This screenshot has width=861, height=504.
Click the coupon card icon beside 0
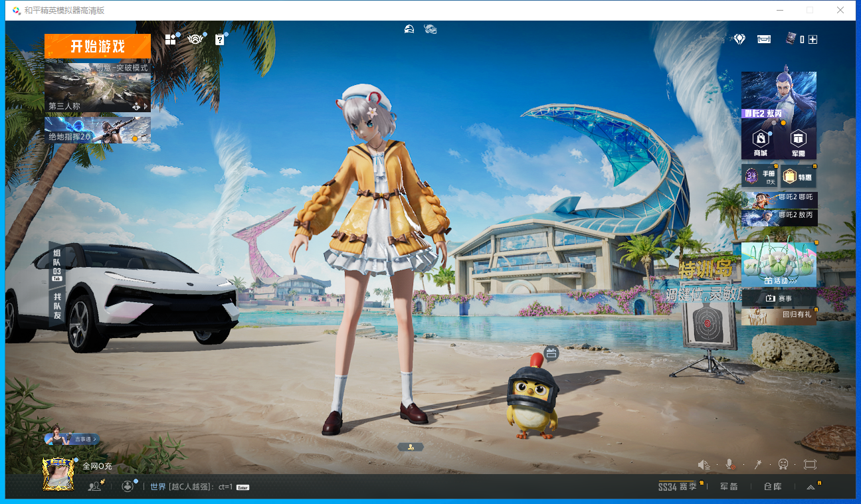pyautogui.click(x=791, y=39)
